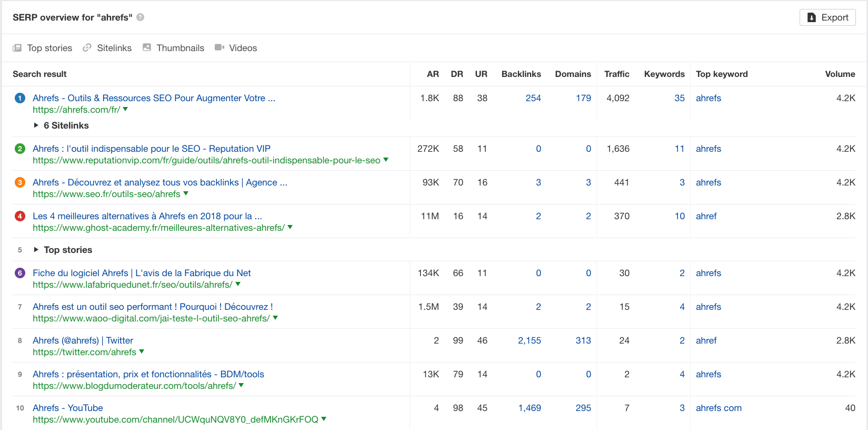Viewport: 868px width, 430px height.
Task: Click the green position 2 badge
Action: click(x=20, y=149)
